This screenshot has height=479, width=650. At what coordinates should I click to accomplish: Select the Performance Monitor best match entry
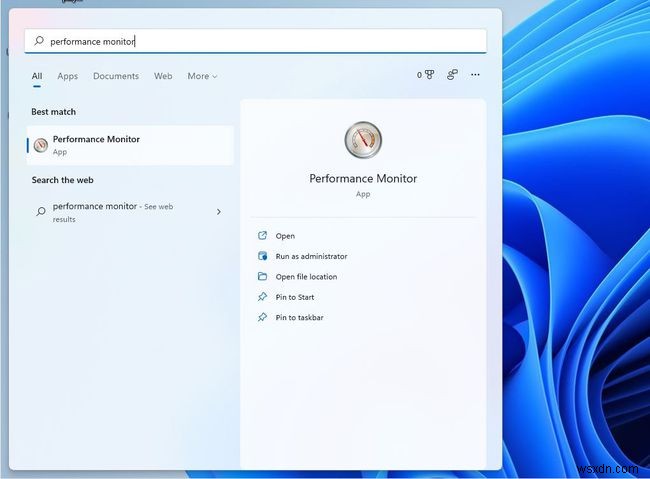pos(130,145)
